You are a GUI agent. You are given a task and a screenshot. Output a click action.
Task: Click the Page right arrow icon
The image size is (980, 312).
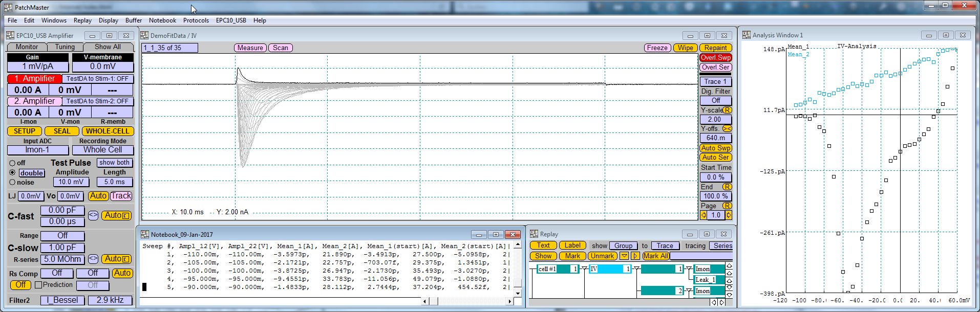click(729, 215)
